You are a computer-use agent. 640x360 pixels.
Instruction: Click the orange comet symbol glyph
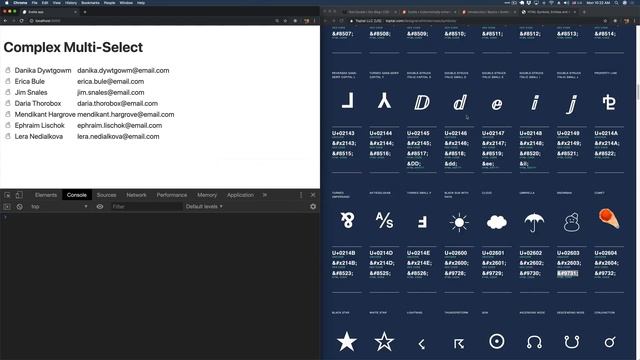click(609, 219)
